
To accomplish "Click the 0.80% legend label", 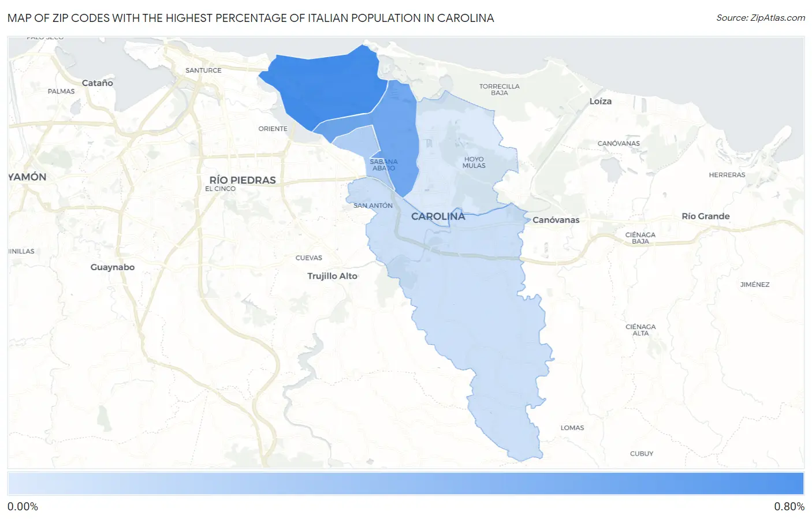I will 789,507.
